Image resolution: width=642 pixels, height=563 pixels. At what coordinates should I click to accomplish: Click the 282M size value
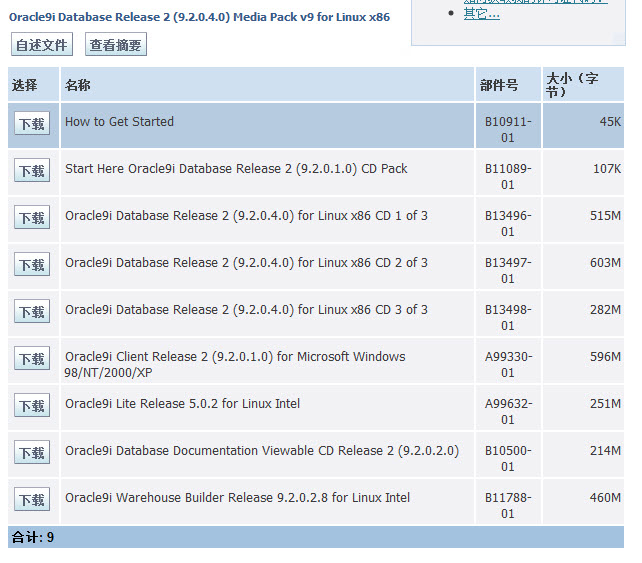pyautogui.click(x=606, y=310)
